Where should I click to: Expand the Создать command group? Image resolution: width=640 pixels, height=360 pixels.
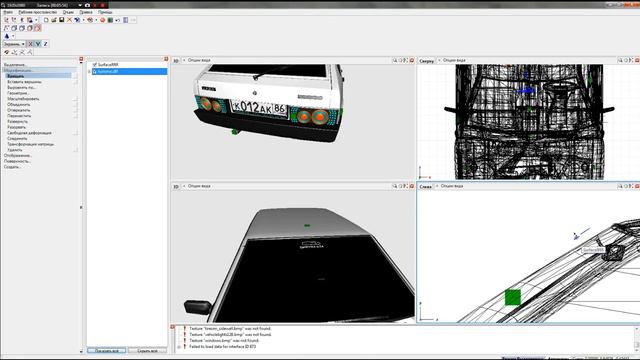12,167
